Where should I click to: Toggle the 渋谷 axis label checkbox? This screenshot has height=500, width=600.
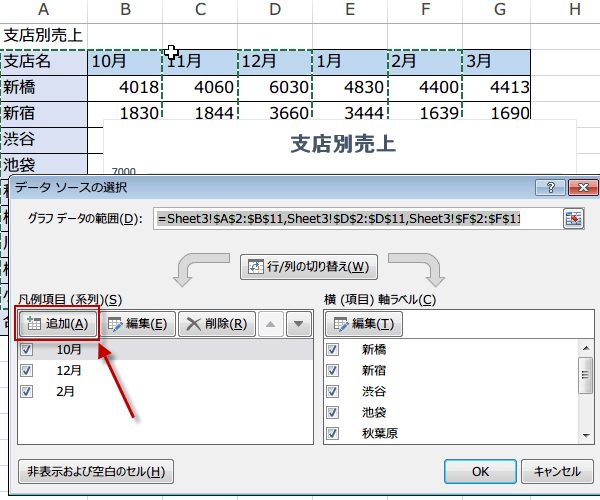click(x=332, y=391)
